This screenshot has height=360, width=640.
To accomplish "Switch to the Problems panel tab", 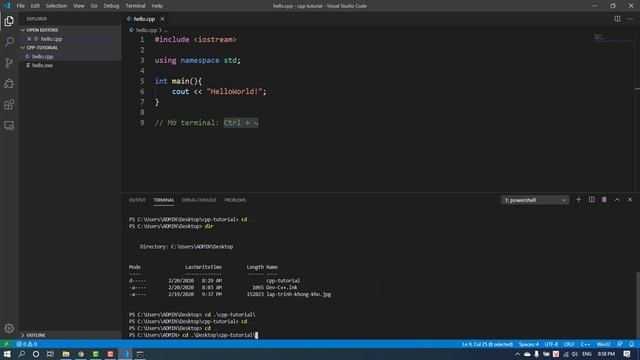I will [x=235, y=200].
